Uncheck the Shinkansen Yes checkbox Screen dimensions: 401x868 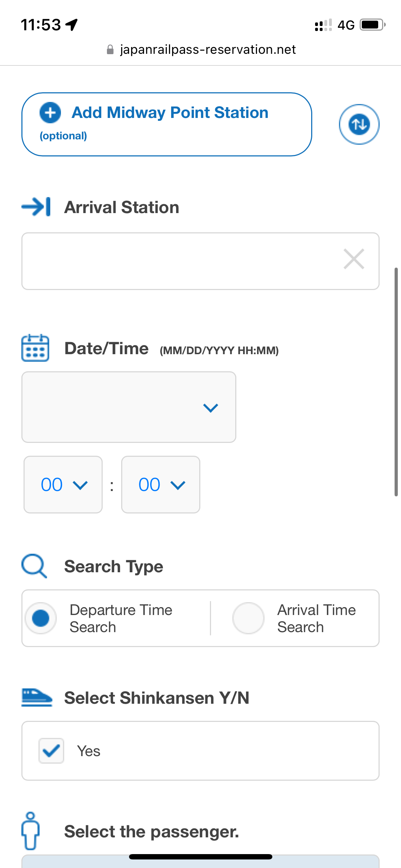[51, 751]
